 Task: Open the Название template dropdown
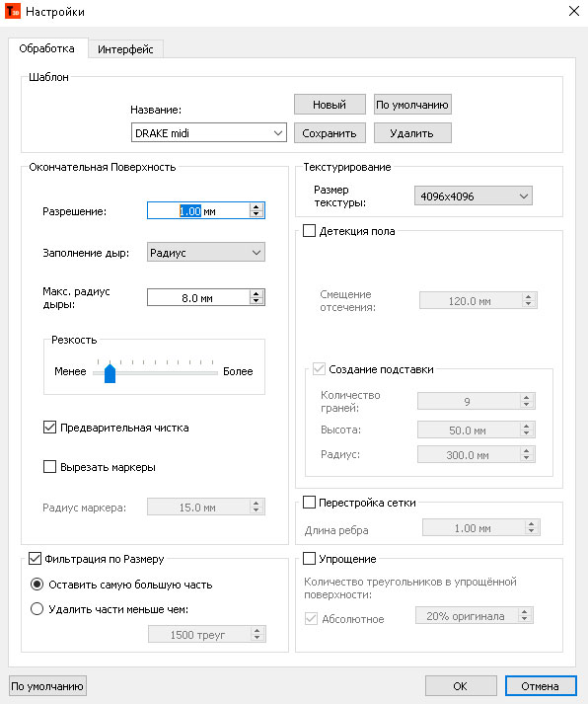tap(209, 133)
